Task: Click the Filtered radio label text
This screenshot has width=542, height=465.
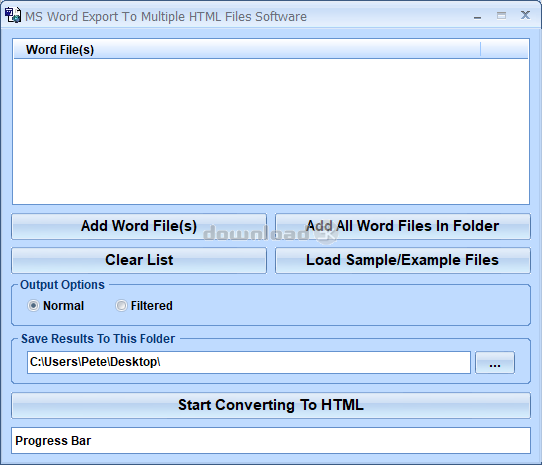Action: point(151,306)
